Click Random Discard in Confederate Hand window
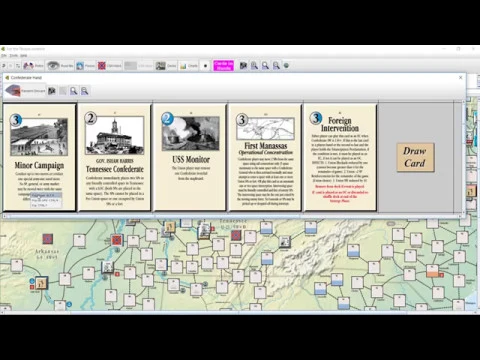The height and width of the screenshot is (360, 480). [x=25, y=91]
